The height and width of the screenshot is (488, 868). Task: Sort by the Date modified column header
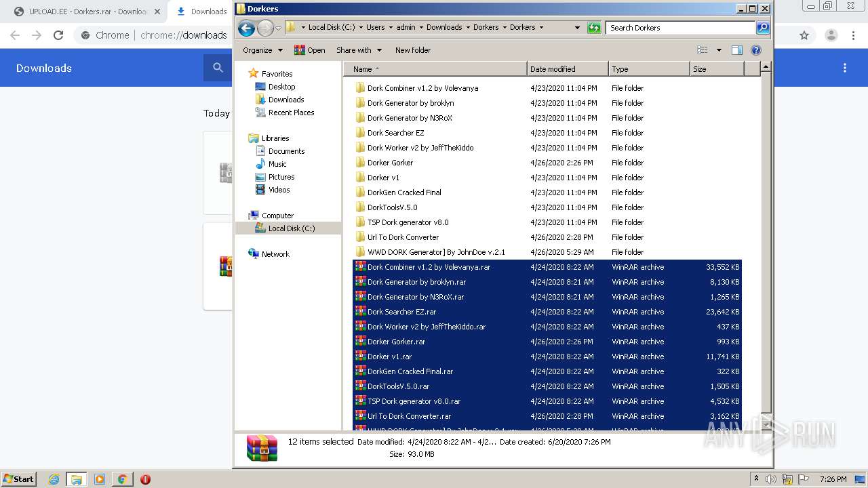click(568, 69)
